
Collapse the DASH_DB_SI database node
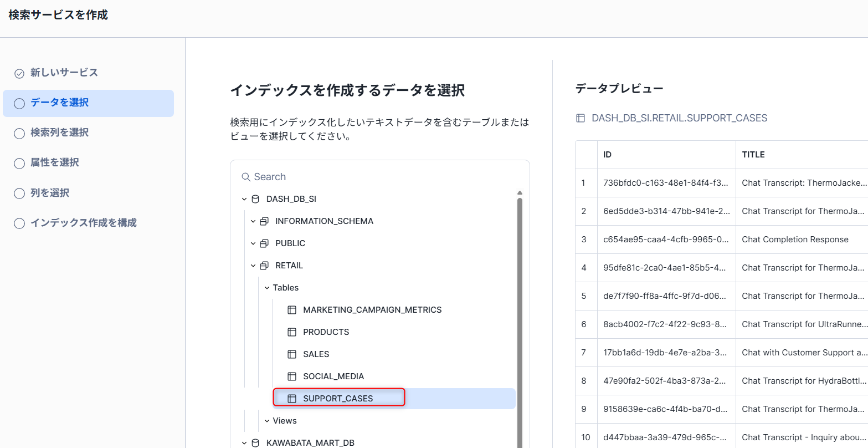pyautogui.click(x=244, y=199)
